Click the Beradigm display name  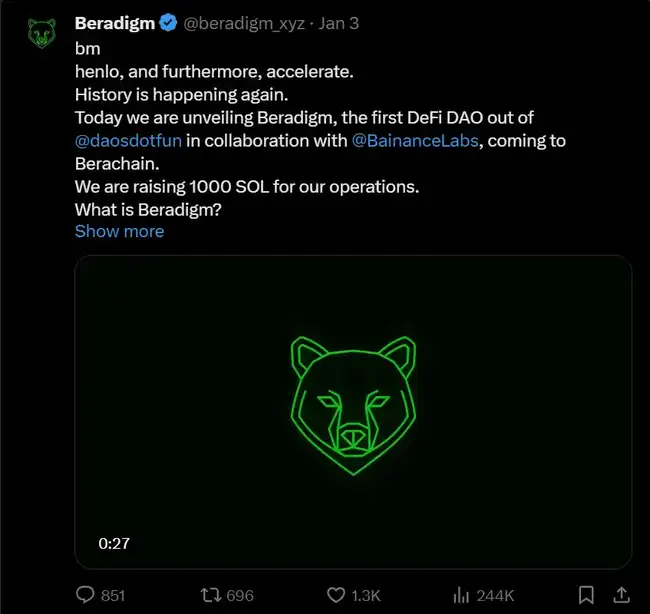[115, 23]
